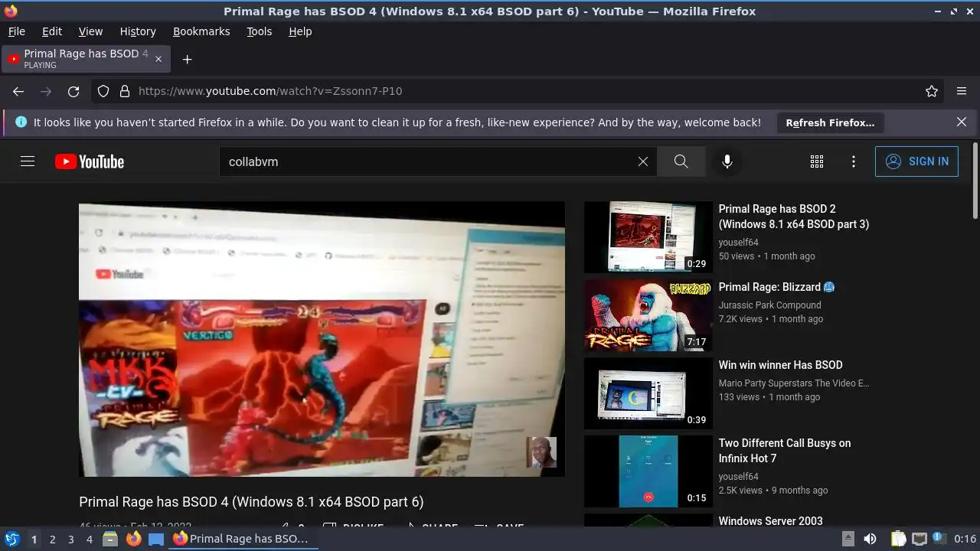
Task: Open the clipboard tray icon
Action: pos(898,539)
